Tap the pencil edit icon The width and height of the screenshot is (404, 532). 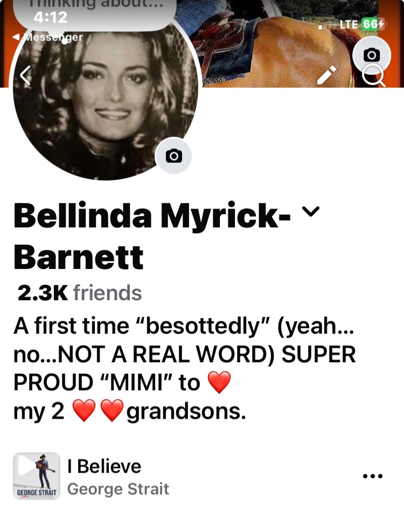[326, 74]
